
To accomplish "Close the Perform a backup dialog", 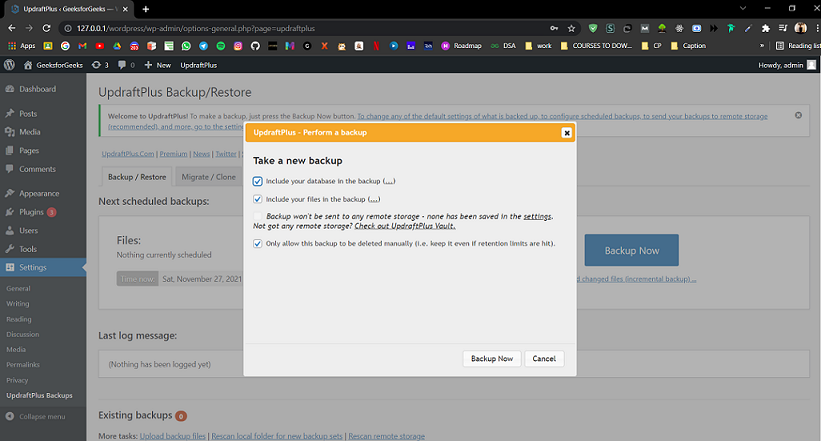I will pos(566,133).
